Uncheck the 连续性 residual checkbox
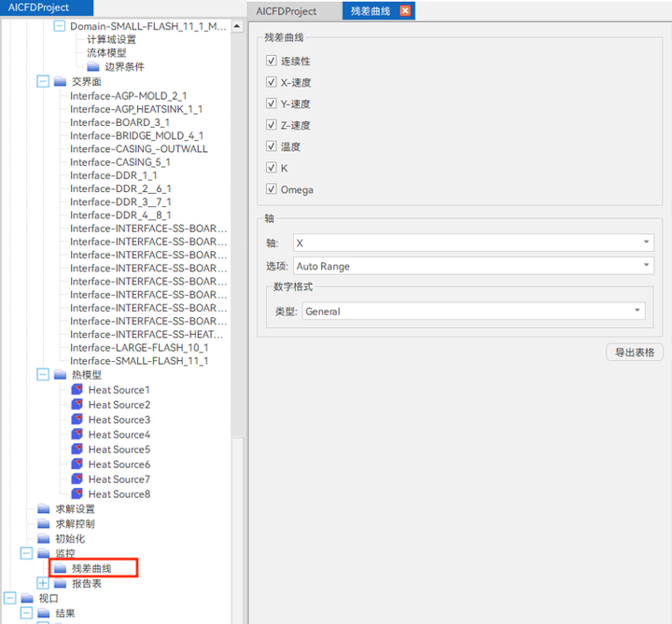Viewport: 672px width, 624px height. 272,61
